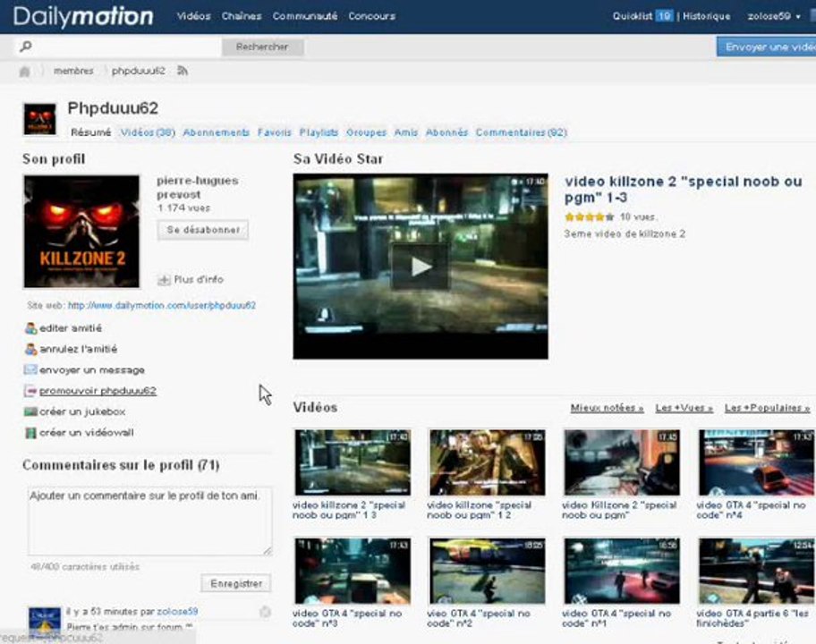Click promouvoir phpduuu62 link text
816x644 pixels.
[98, 391]
